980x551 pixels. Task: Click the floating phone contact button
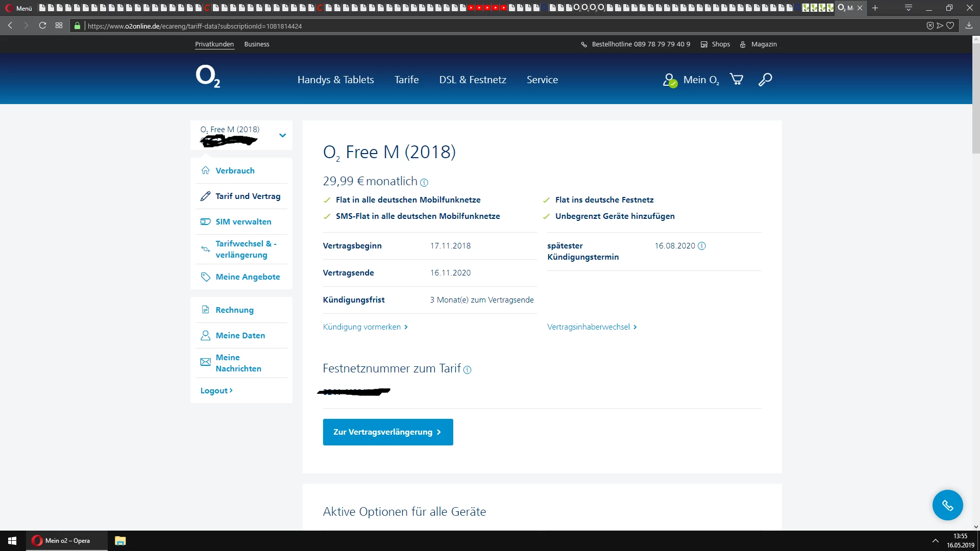(x=947, y=505)
